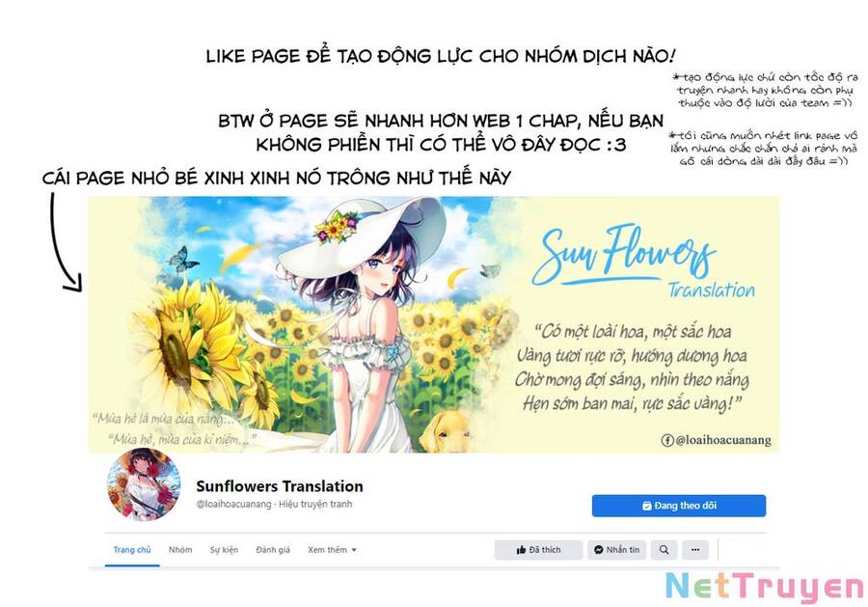This screenshot has width=868, height=607.
Task: Open the Sự kiện tab
Action: (224, 550)
